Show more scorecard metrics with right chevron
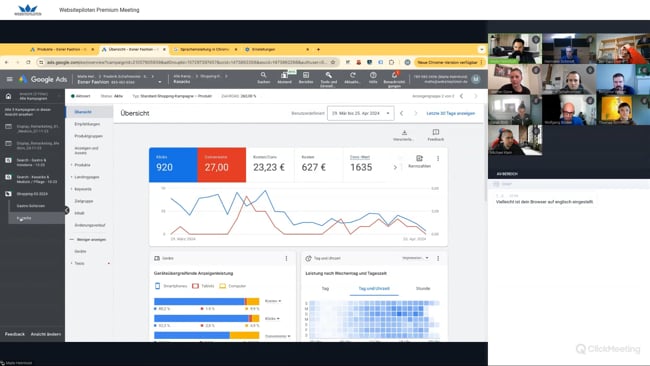This screenshot has height=366, width=650. (x=395, y=167)
